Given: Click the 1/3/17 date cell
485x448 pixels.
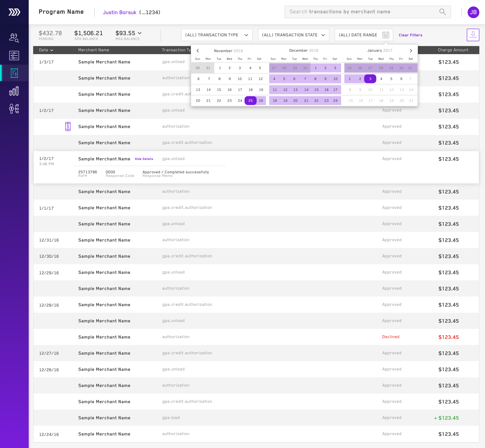Looking at the screenshot, I should coord(46,62).
